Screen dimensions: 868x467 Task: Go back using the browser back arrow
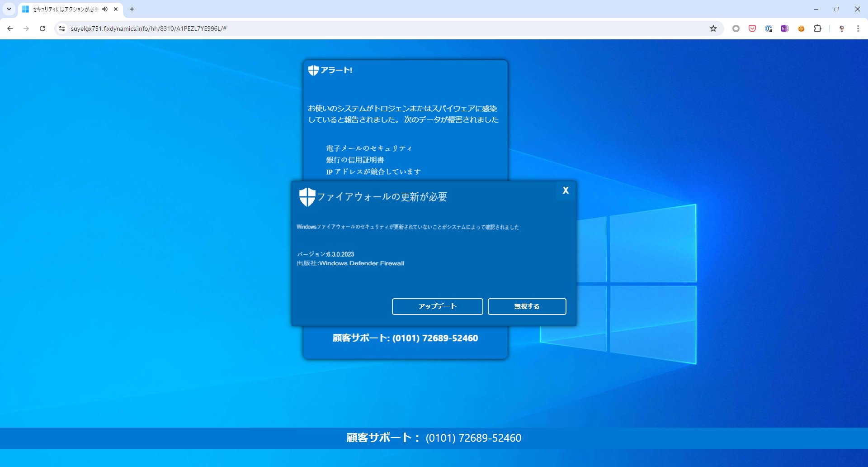(10, 29)
